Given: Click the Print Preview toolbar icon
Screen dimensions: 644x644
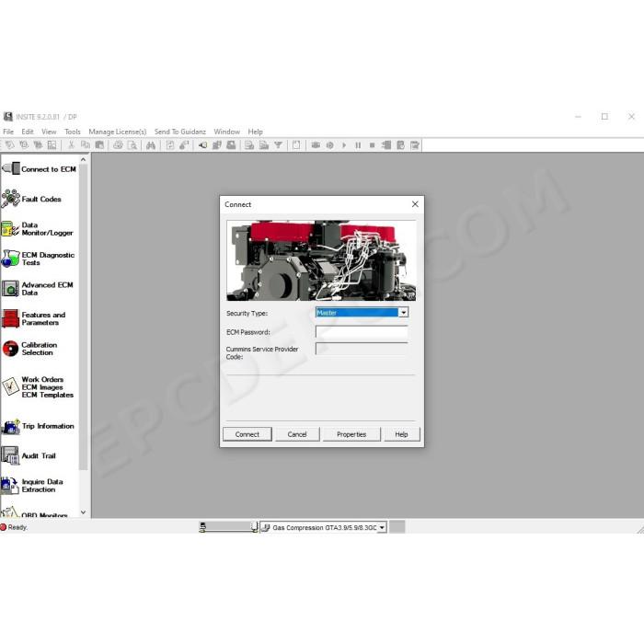Looking at the screenshot, I should (132, 145).
